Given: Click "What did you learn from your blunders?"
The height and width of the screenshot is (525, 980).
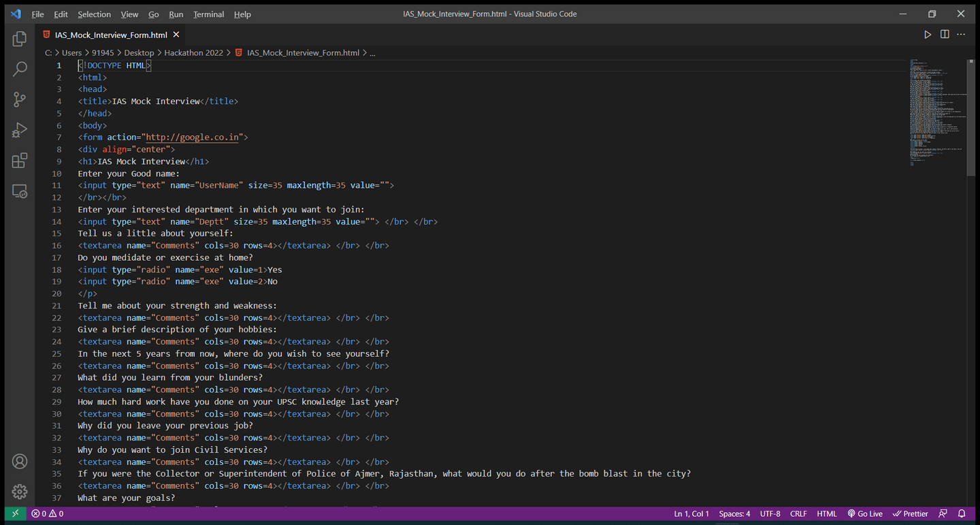Looking at the screenshot, I should pyautogui.click(x=170, y=378).
